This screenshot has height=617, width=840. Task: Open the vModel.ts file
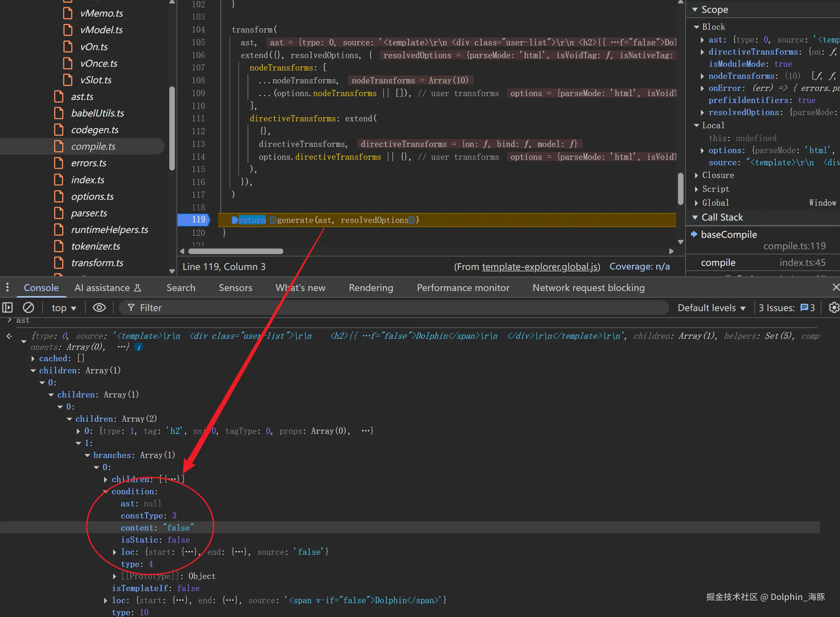(101, 30)
